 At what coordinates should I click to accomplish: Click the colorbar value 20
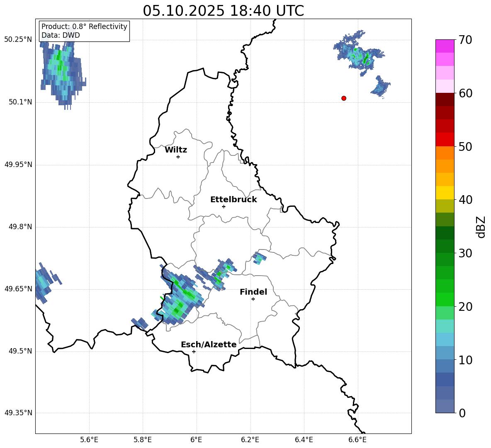[465, 306]
